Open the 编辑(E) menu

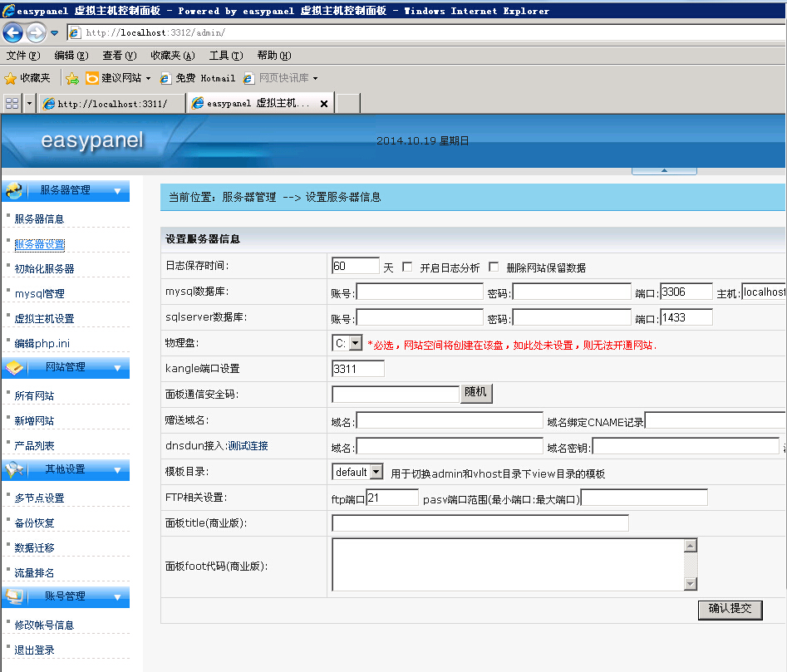point(71,56)
